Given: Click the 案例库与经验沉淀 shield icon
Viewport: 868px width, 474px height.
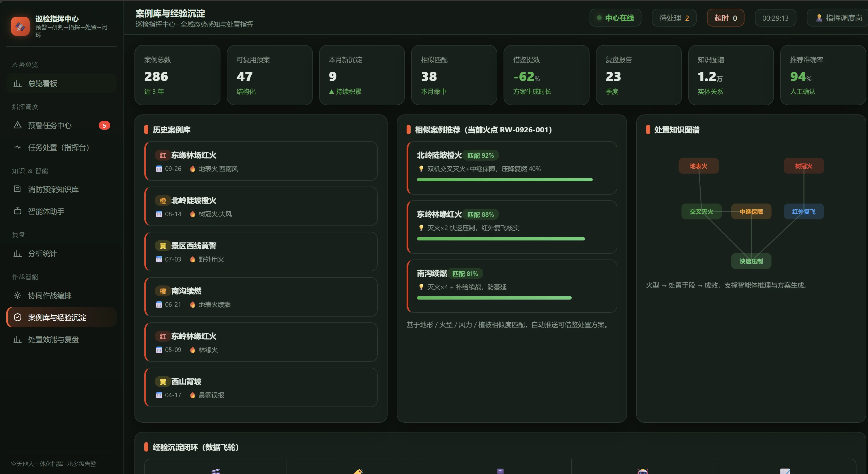Looking at the screenshot, I should [x=17, y=317].
